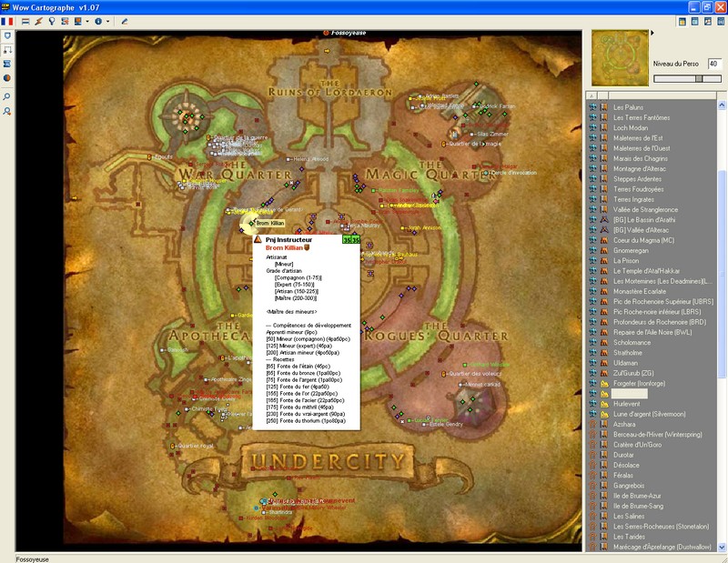Click the French flag language icon
Screen dimensions: 728x563
(x=6, y=21)
